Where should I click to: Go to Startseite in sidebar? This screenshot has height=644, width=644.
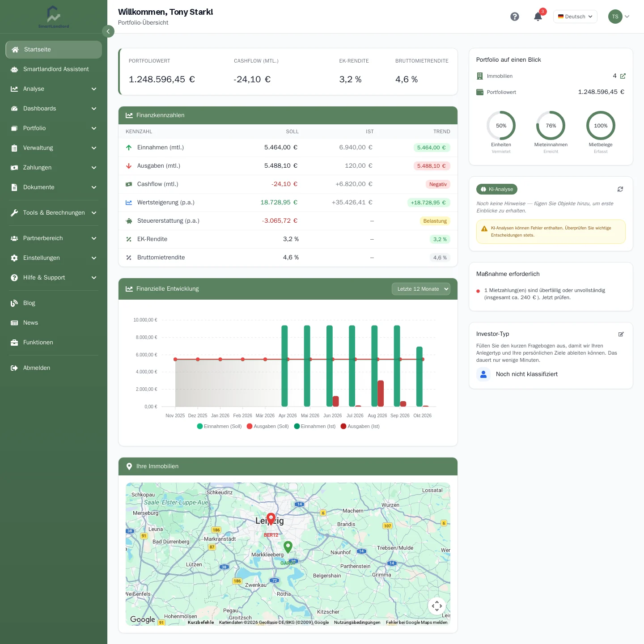coord(54,50)
